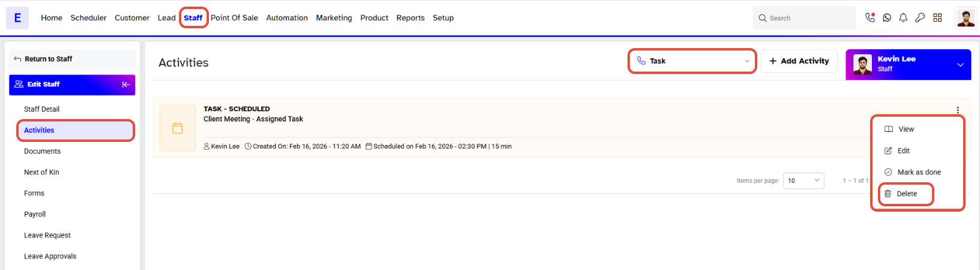
Task: Open the Automation menu
Action: click(x=287, y=18)
